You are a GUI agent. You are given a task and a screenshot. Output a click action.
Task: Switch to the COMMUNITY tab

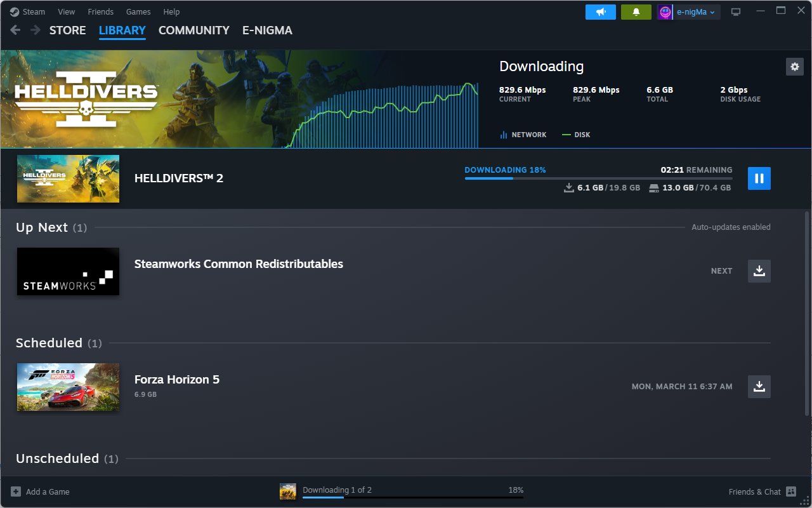tap(194, 30)
